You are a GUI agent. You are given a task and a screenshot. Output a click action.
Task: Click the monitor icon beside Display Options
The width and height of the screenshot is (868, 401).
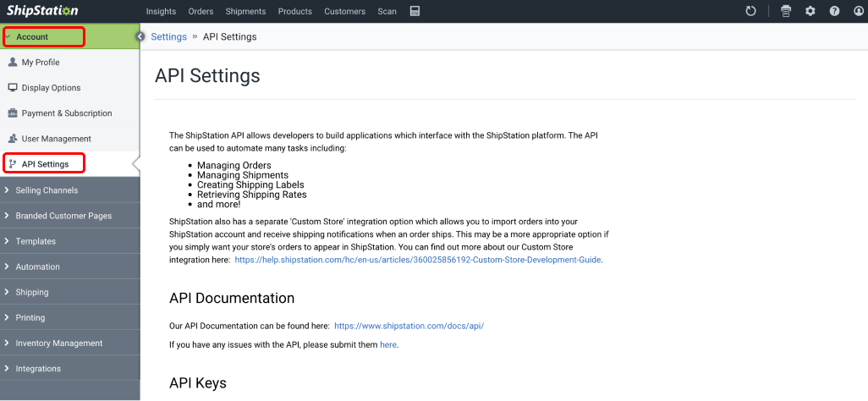pos(13,87)
